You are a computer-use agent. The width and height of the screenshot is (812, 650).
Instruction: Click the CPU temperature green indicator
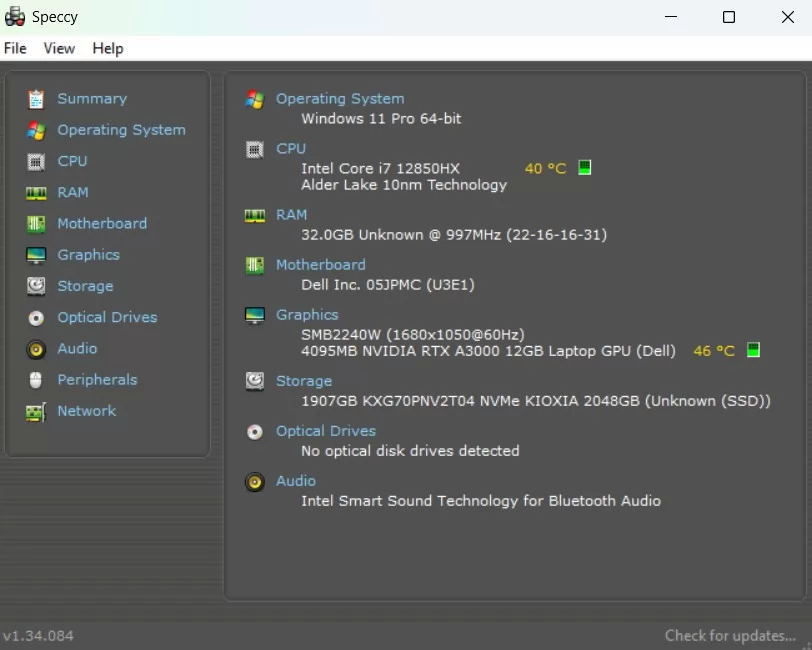pos(584,167)
